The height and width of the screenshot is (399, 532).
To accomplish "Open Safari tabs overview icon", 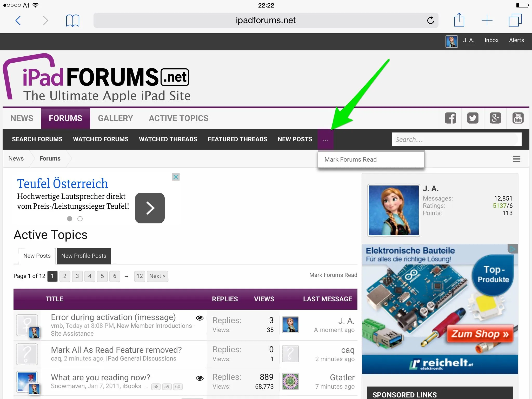I will (x=515, y=20).
